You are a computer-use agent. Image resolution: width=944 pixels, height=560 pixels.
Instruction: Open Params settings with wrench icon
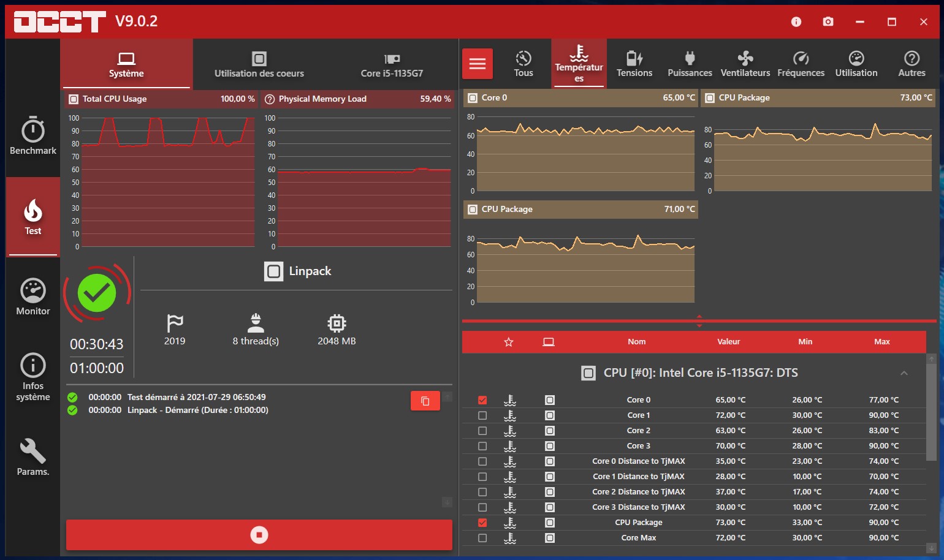tap(33, 458)
